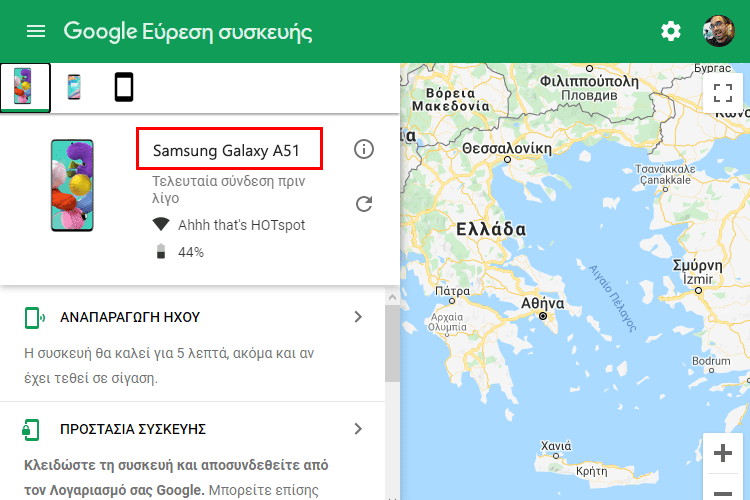Open the account profile picture
The height and width of the screenshot is (500, 750).
tap(718, 31)
